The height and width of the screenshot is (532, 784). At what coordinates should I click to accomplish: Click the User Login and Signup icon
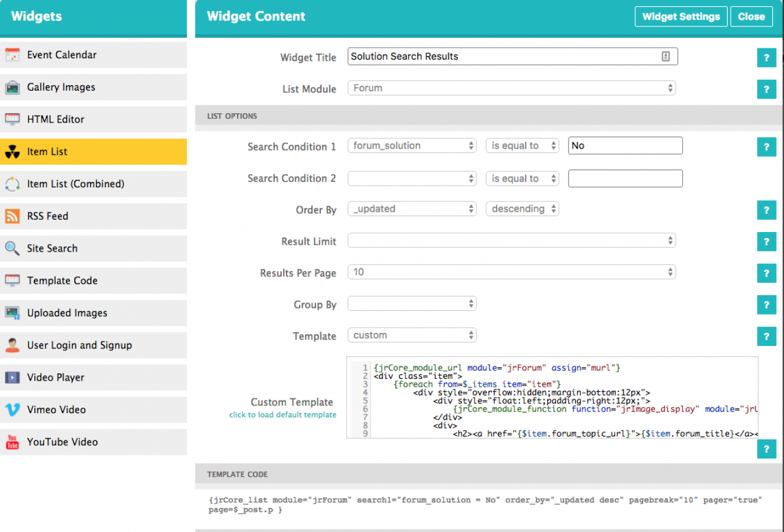(12, 345)
